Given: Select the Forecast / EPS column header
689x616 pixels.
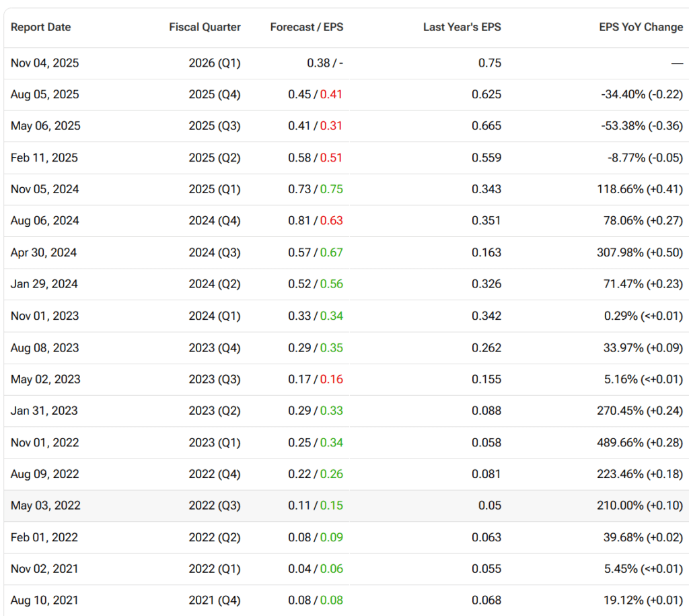Looking at the screenshot, I should (x=306, y=28).
